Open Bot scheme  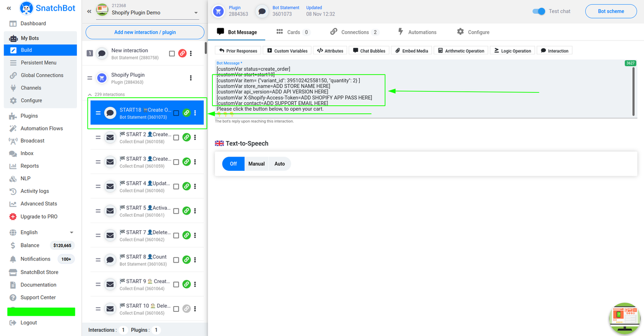(x=611, y=11)
